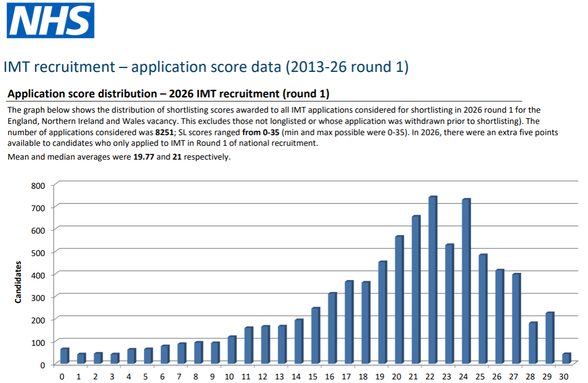Click the NHS logo
The width and height of the screenshot is (588, 383).
pyautogui.click(x=50, y=20)
